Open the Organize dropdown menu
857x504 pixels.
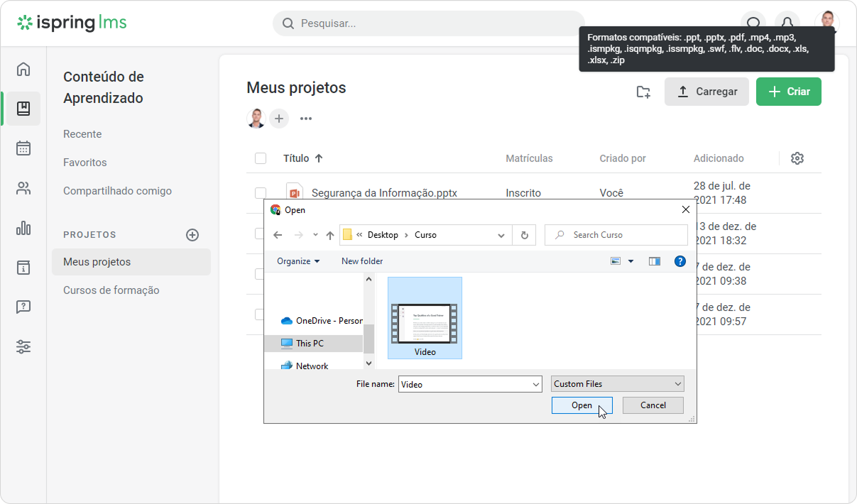(298, 261)
